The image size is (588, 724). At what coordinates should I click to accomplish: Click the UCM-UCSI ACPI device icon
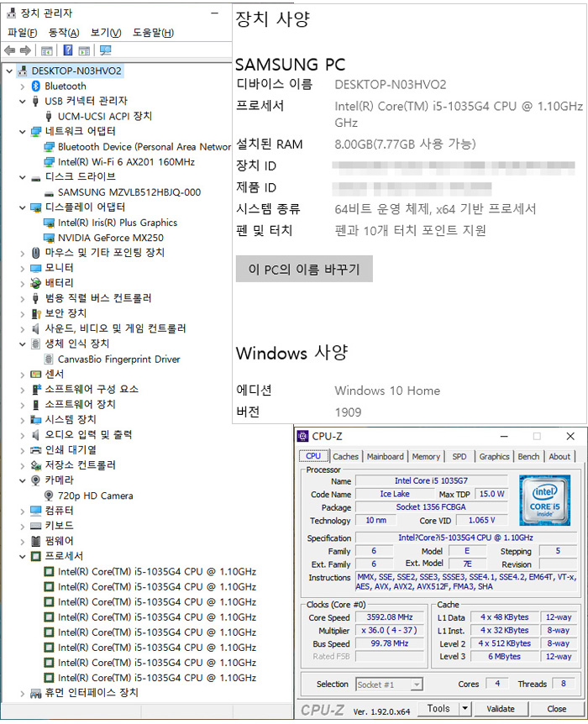click(49, 116)
